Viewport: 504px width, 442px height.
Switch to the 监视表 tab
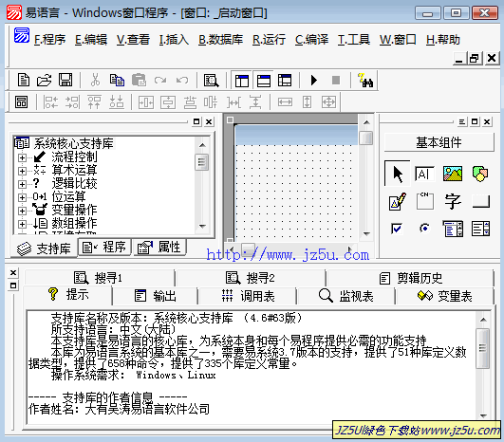coord(346,296)
